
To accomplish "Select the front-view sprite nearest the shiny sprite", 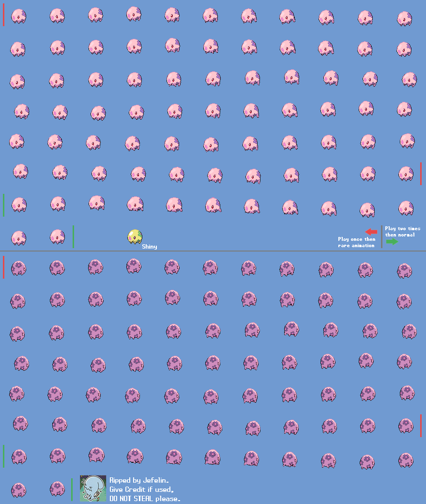I will pyautogui.click(x=135, y=204).
